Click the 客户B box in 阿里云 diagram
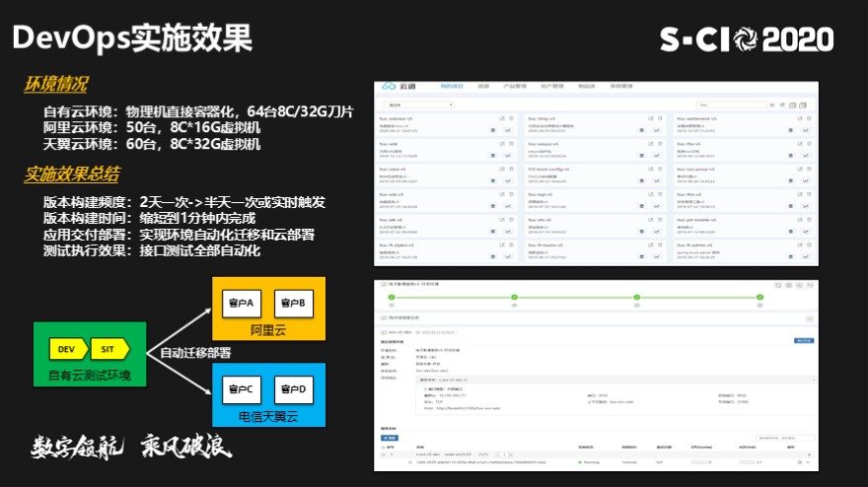This screenshot has width=868, height=487. 293,304
